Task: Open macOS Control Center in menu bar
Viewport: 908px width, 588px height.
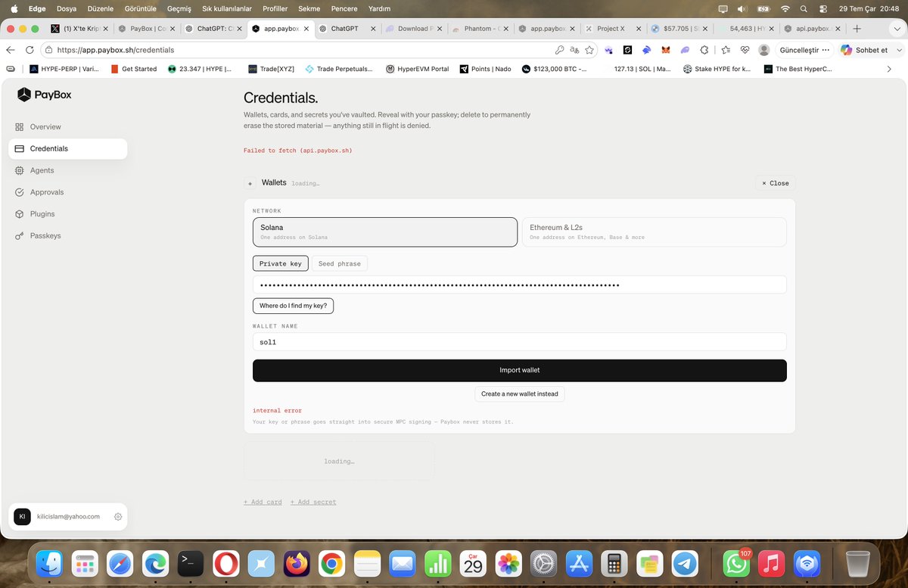Action: click(x=823, y=8)
